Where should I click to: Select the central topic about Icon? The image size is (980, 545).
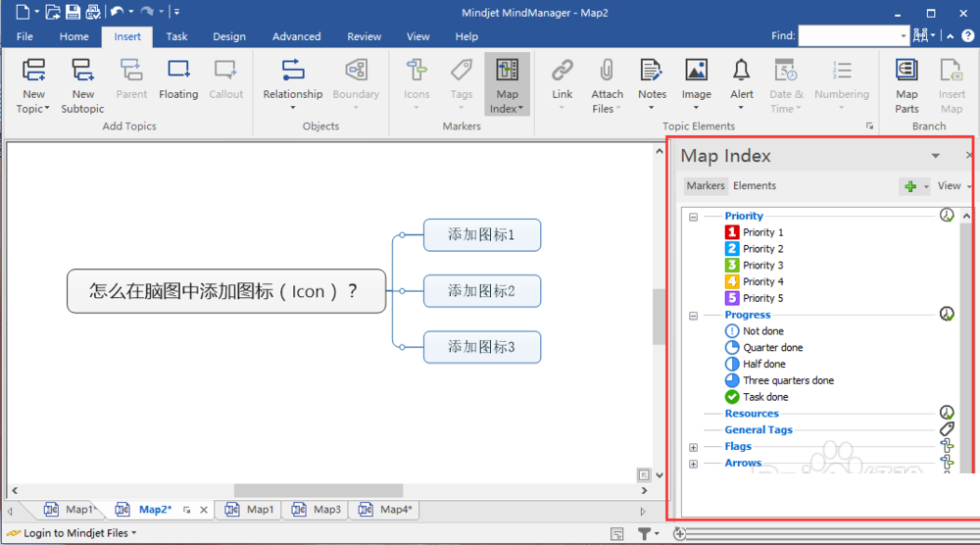[226, 291]
